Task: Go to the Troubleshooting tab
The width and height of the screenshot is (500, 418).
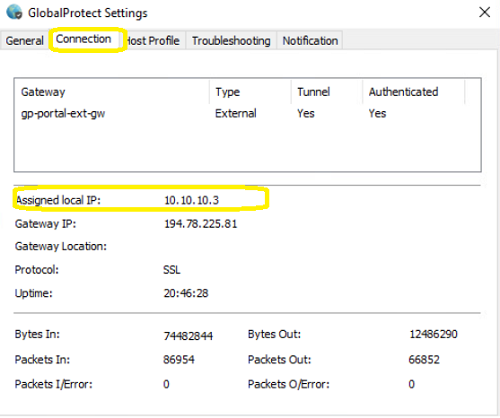Action: (231, 41)
